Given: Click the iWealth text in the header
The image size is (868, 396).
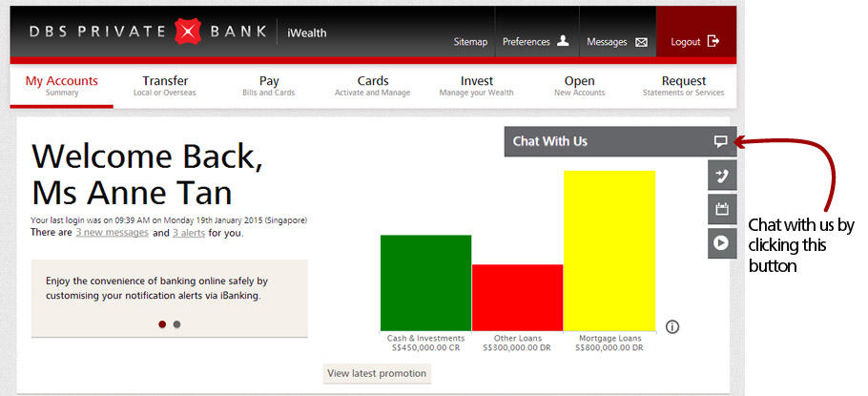Looking at the screenshot, I should [307, 32].
